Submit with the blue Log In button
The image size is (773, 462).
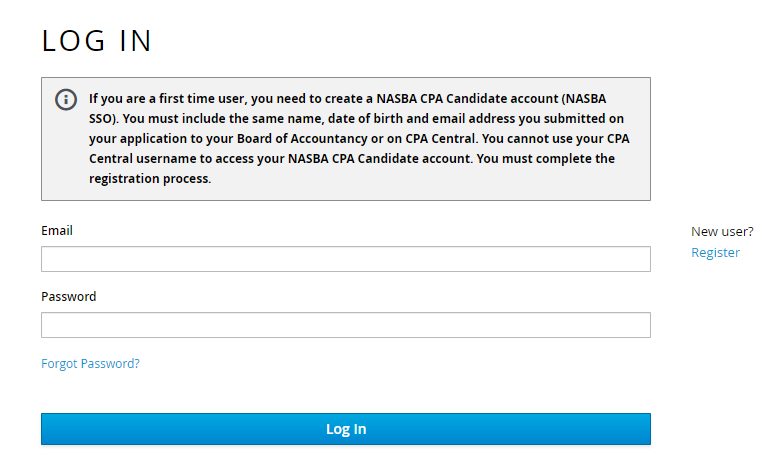tap(346, 429)
